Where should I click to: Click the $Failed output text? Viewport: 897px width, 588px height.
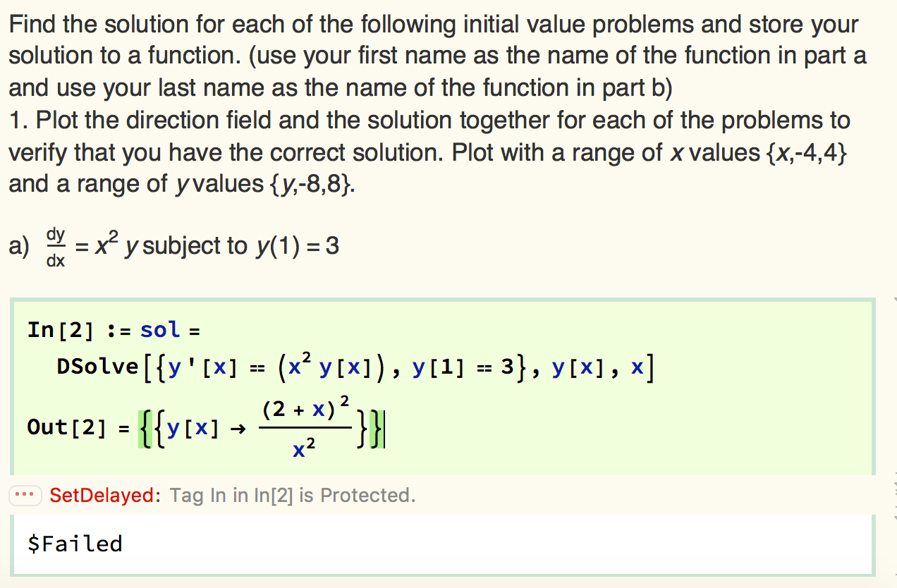(x=75, y=544)
